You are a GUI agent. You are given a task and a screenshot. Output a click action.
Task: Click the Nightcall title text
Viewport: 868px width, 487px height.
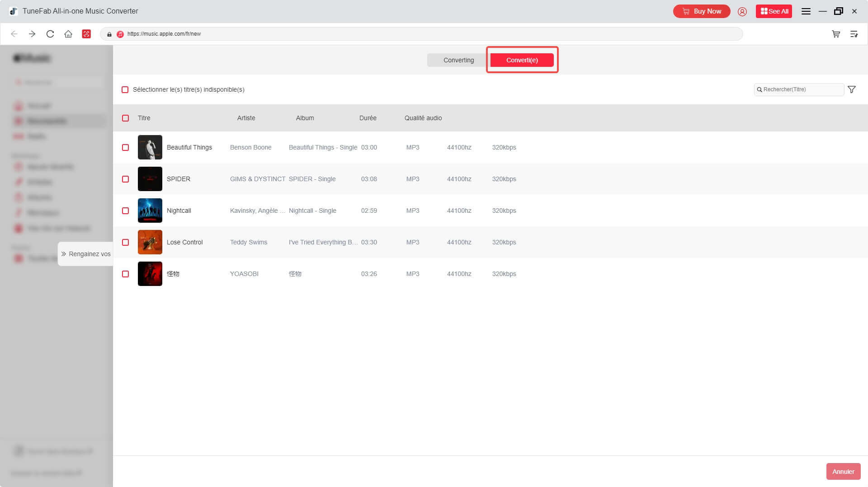[x=179, y=211]
